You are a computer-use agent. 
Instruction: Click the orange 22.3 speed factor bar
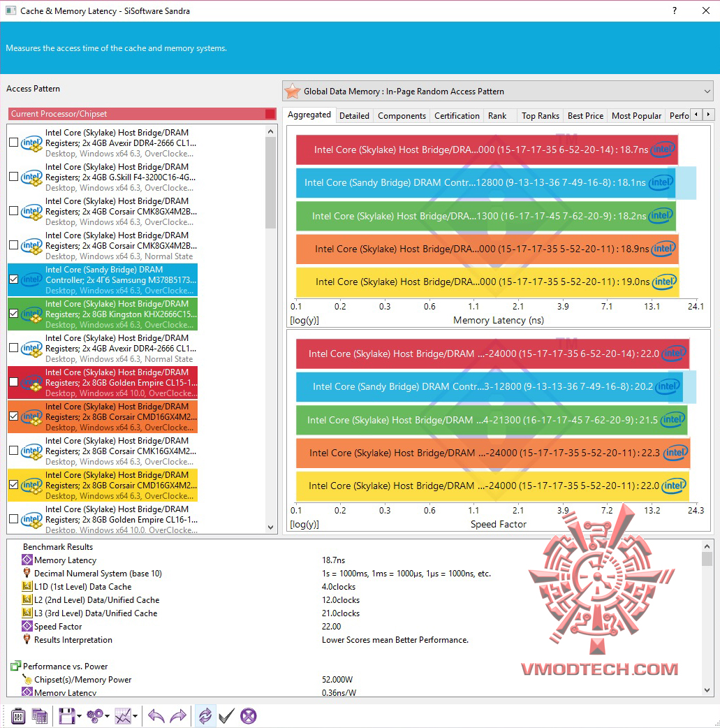pyautogui.click(x=493, y=453)
